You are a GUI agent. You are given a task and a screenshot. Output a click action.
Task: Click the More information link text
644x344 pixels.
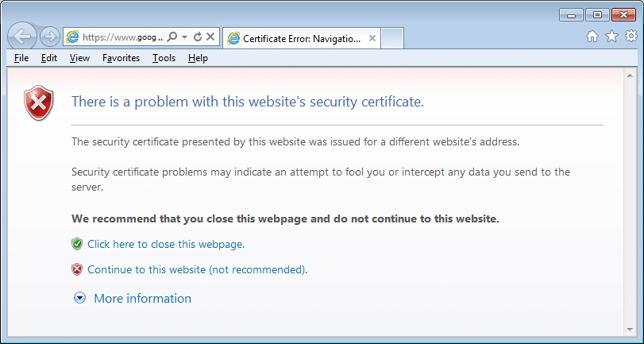pos(142,299)
